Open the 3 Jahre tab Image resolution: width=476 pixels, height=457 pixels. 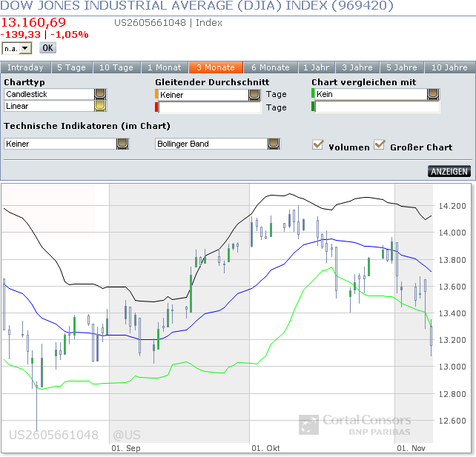pyautogui.click(x=357, y=67)
